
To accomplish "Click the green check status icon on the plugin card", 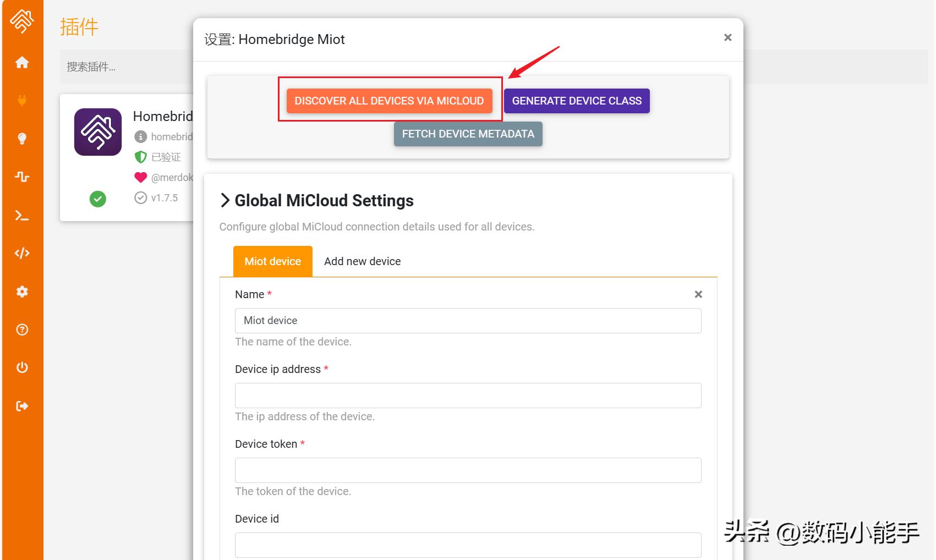I will click(98, 199).
